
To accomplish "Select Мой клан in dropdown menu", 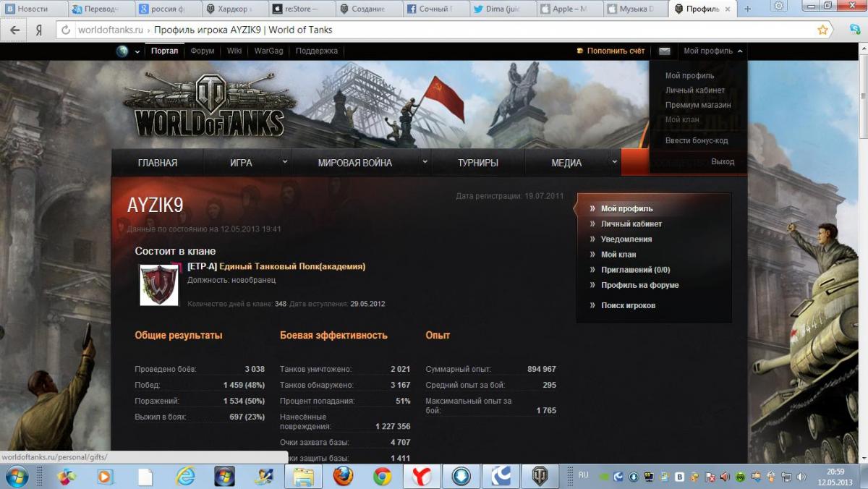I will click(x=682, y=119).
